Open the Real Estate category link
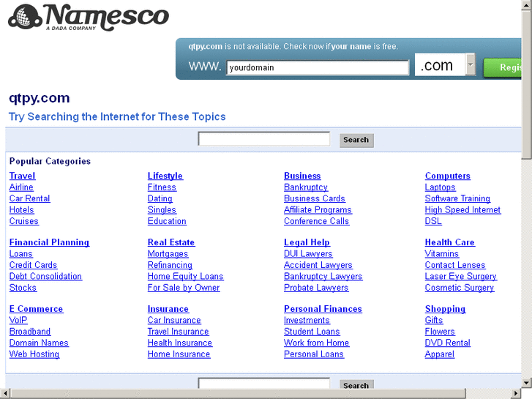This screenshot has height=399, width=532. 171,242
